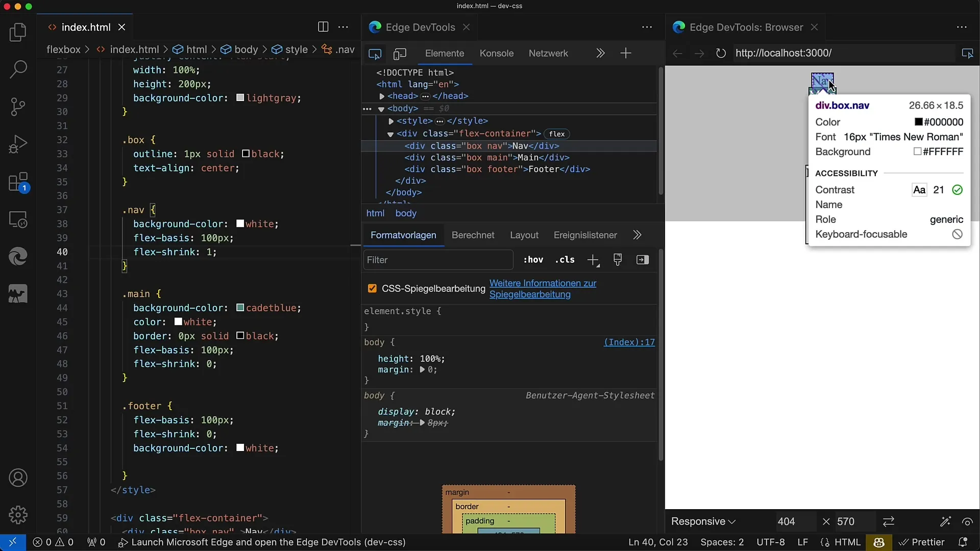Click the cadetblue color swatch in code
980x551 pixels.
(240, 308)
